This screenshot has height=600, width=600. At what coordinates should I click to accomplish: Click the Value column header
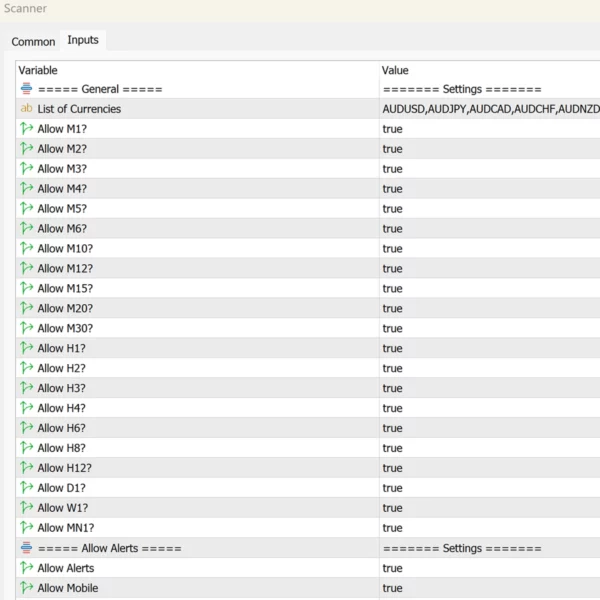click(395, 70)
